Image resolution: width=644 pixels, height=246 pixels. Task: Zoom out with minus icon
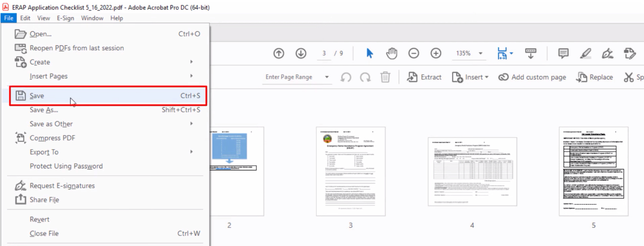point(414,53)
